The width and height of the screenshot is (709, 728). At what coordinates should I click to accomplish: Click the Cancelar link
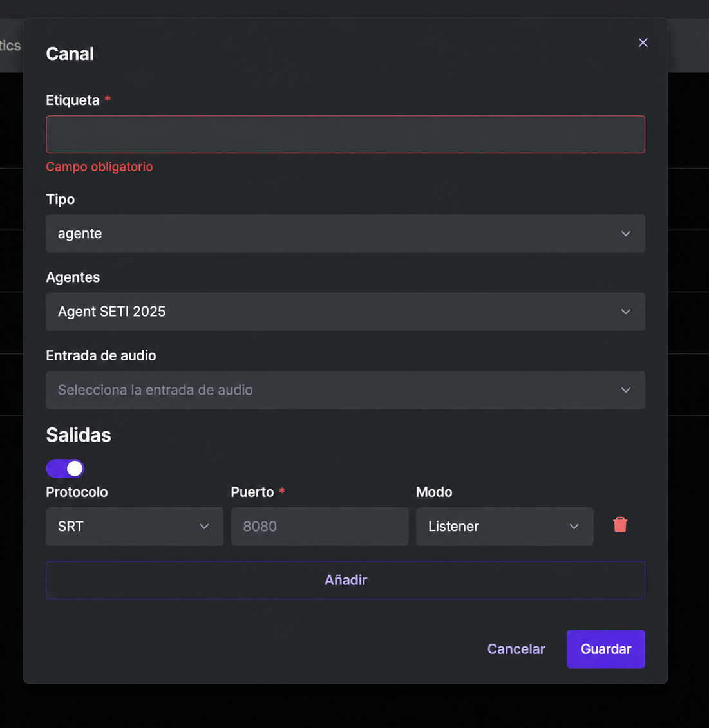[516, 649]
